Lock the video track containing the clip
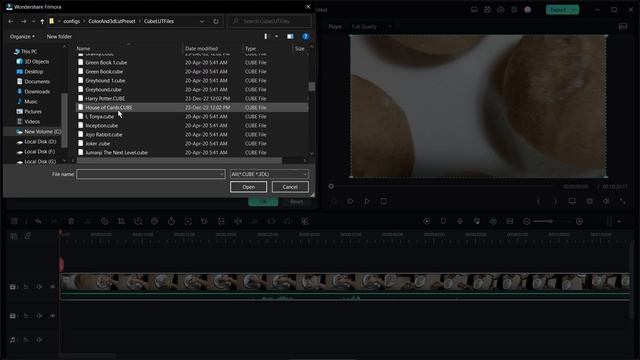640x360 pixels. [26, 287]
